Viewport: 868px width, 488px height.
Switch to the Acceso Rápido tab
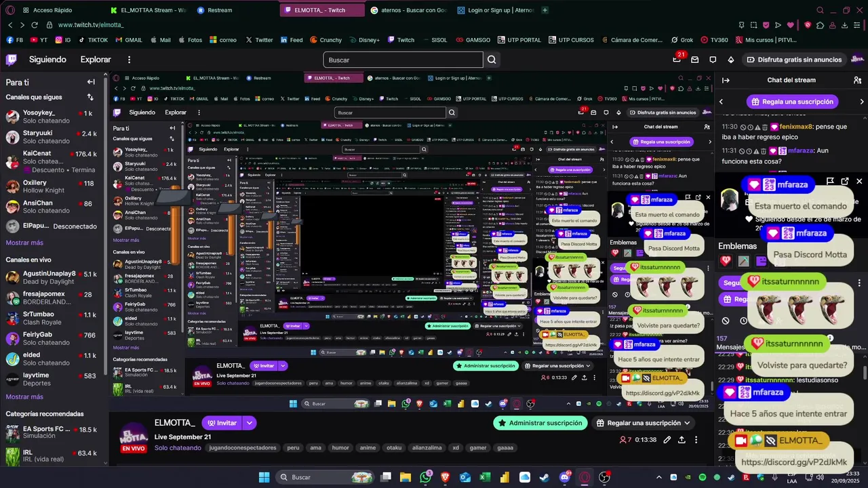pyautogui.click(x=54, y=10)
